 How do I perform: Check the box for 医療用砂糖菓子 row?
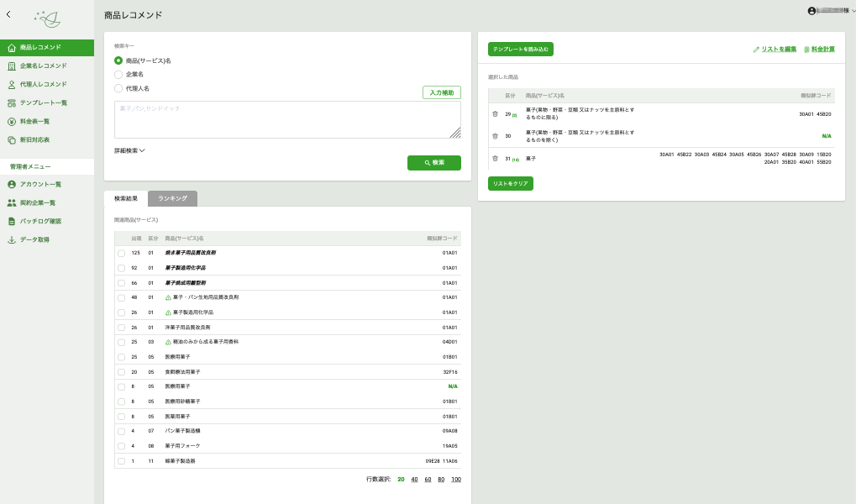(121, 402)
